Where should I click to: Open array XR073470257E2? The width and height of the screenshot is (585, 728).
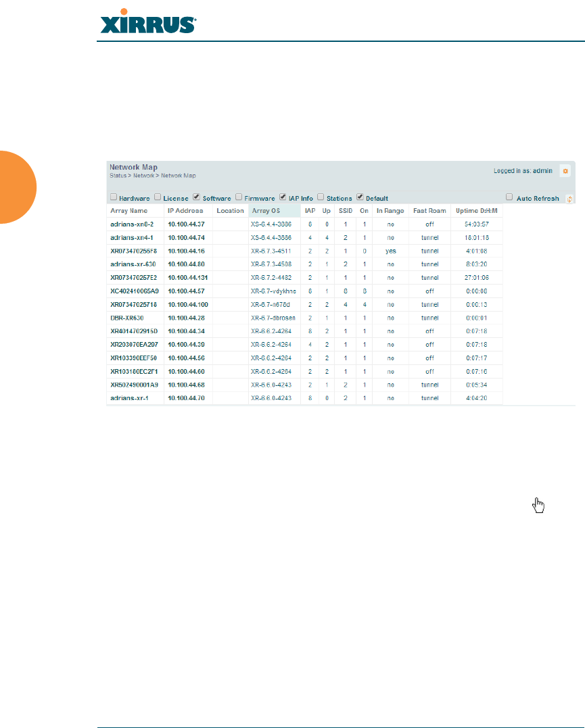(x=133, y=278)
